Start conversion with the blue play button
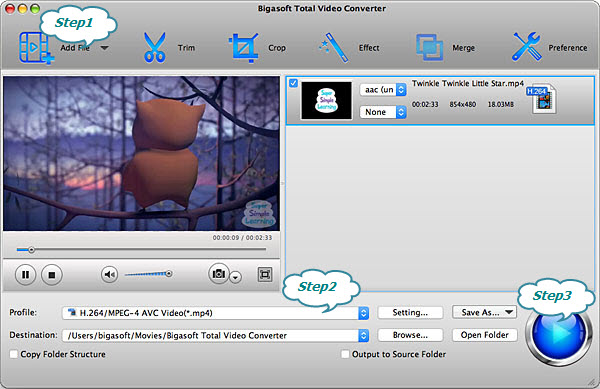The width and height of the screenshot is (600, 389). pyautogui.click(x=559, y=334)
